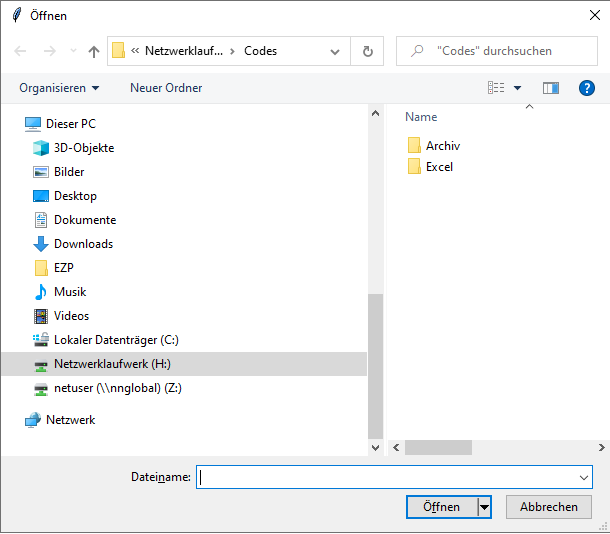Click the Archiv folder icon
The width and height of the screenshot is (610, 534).
(x=414, y=145)
